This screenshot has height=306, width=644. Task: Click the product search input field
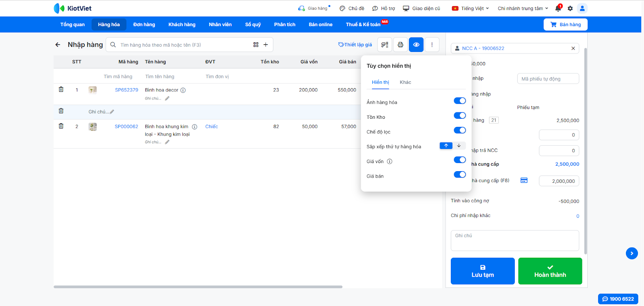point(181,45)
